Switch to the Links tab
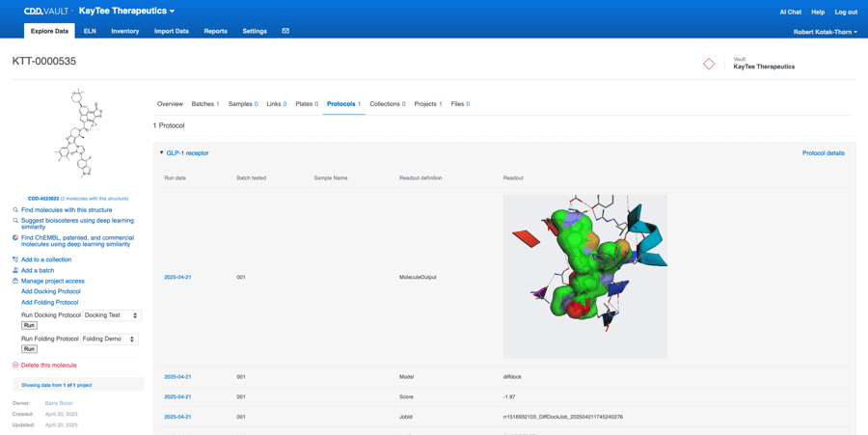This screenshot has width=868, height=435. (x=277, y=104)
